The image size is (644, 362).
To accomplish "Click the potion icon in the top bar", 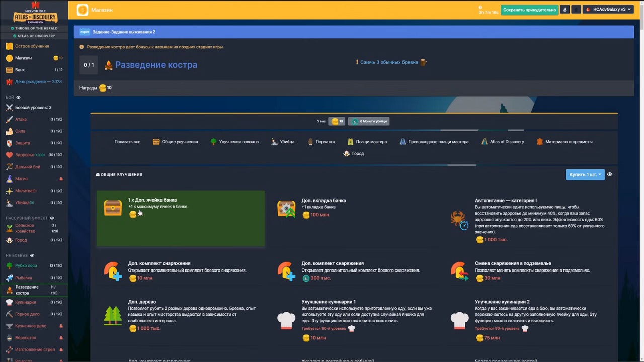I will [x=565, y=9].
